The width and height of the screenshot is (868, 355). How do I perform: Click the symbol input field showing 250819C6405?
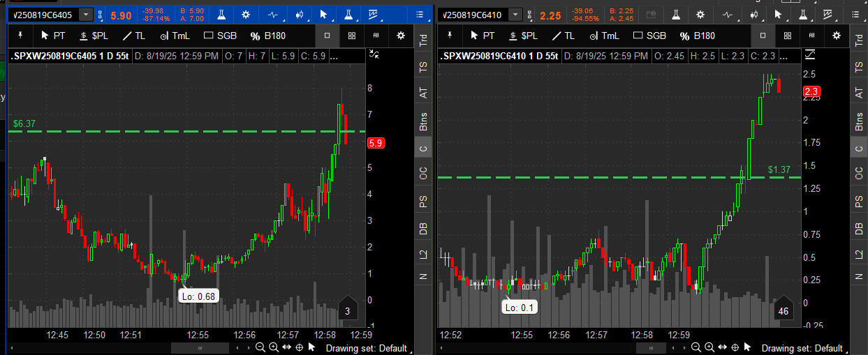click(42, 14)
